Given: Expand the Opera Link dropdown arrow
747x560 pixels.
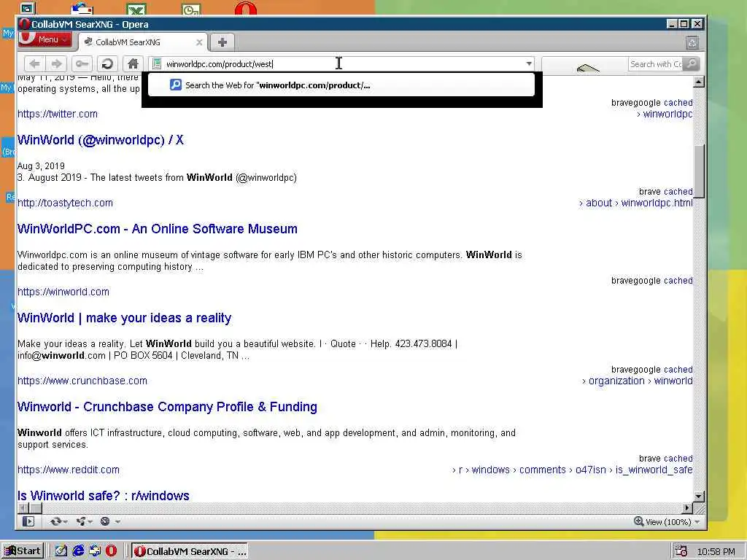Looking at the screenshot, I should (x=65, y=522).
